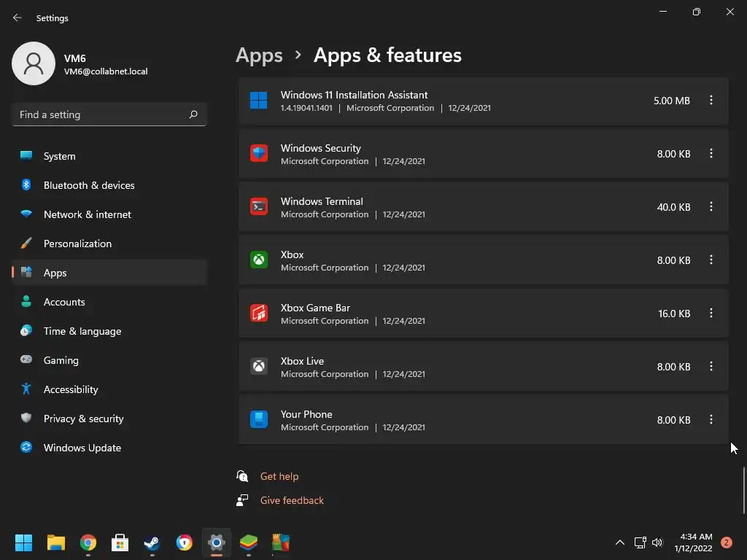Click the 16.0 KB size value
Image resolution: width=747 pixels, height=560 pixels.
coord(674,314)
